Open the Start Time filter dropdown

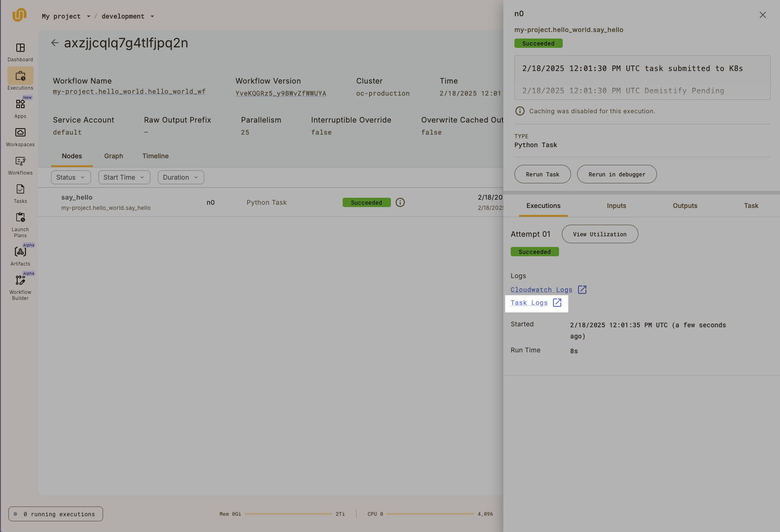tap(124, 177)
